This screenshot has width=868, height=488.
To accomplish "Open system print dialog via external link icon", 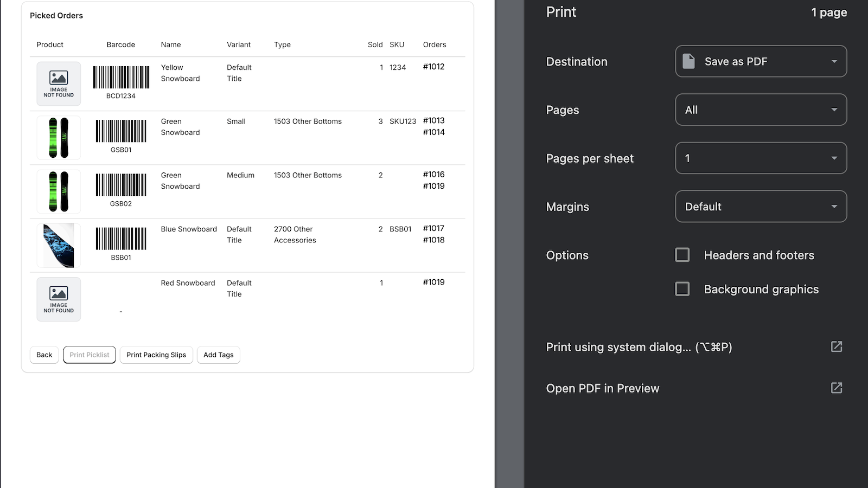I will (836, 347).
